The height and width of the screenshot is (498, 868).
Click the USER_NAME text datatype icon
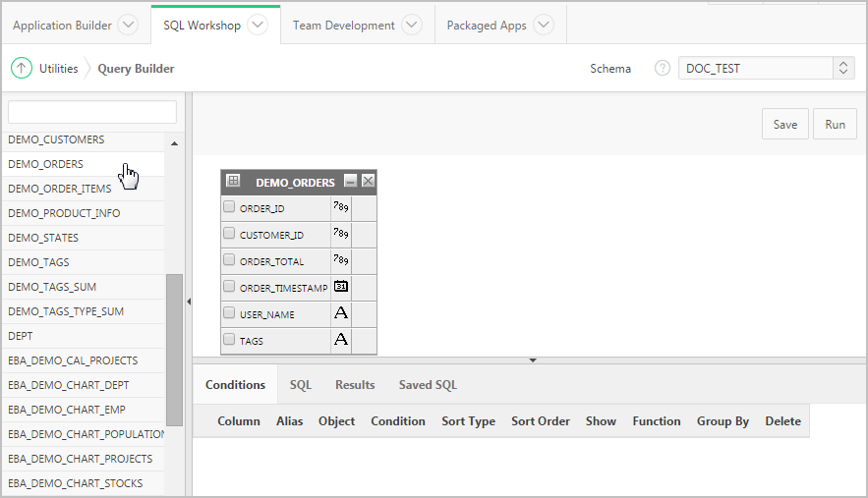coord(341,313)
